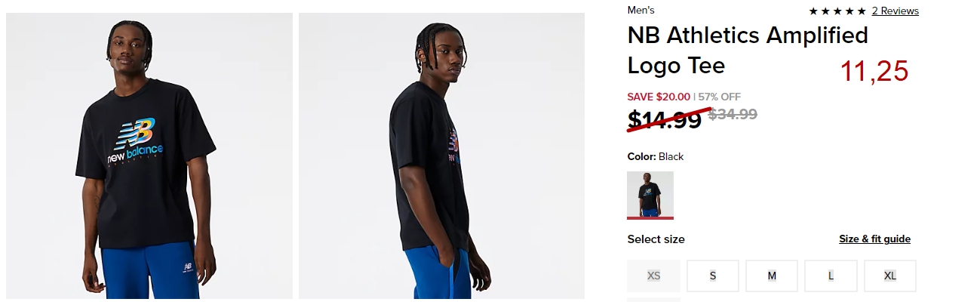Choose size XL
980x302 pixels.
coord(890,276)
